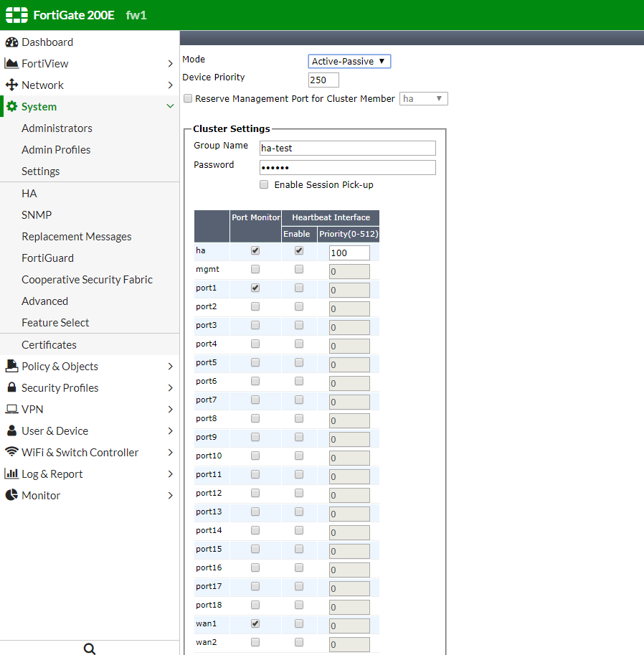Open the reserve management port dropdown
Image resolution: width=644 pixels, height=655 pixels.
(424, 98)
